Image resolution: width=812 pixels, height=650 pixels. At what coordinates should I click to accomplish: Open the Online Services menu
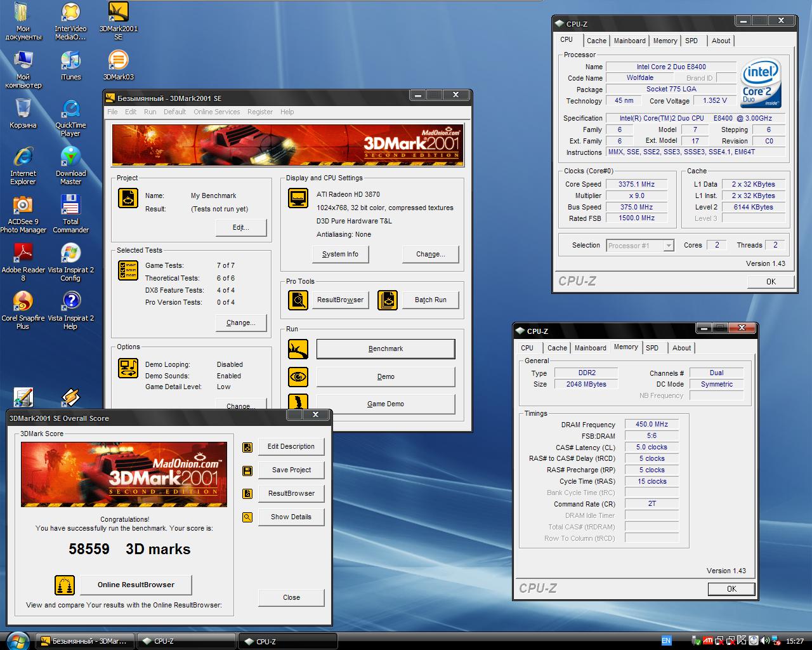(217, 112)
